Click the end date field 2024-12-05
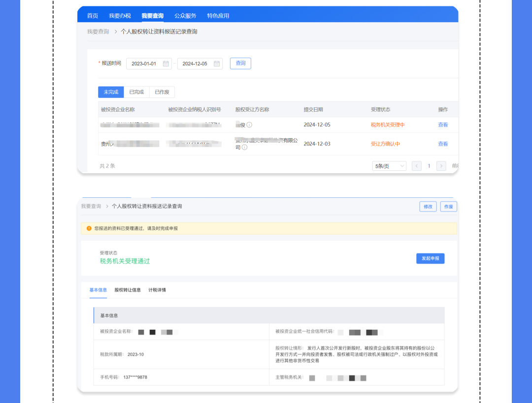 click(x=200, y=63)
